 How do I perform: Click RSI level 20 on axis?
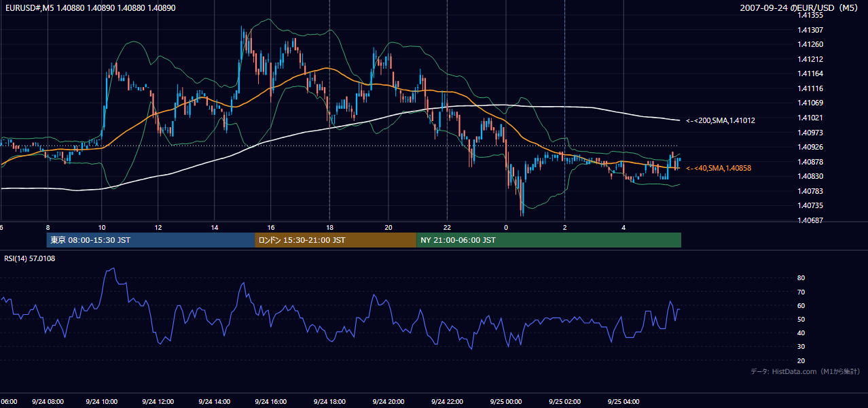click(801, 360)
